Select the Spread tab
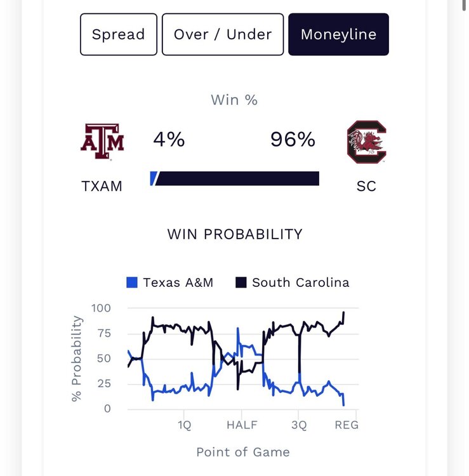 tap(118, 34)
